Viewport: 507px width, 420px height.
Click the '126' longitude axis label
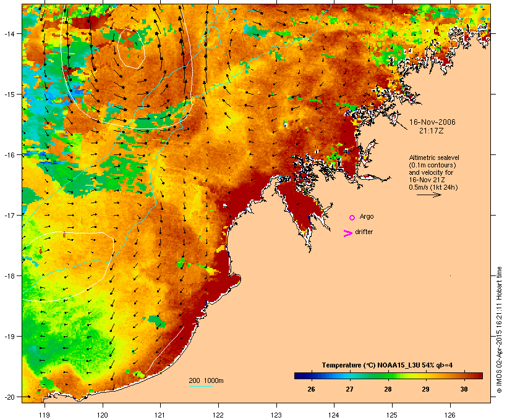click(x=450, y=415)
